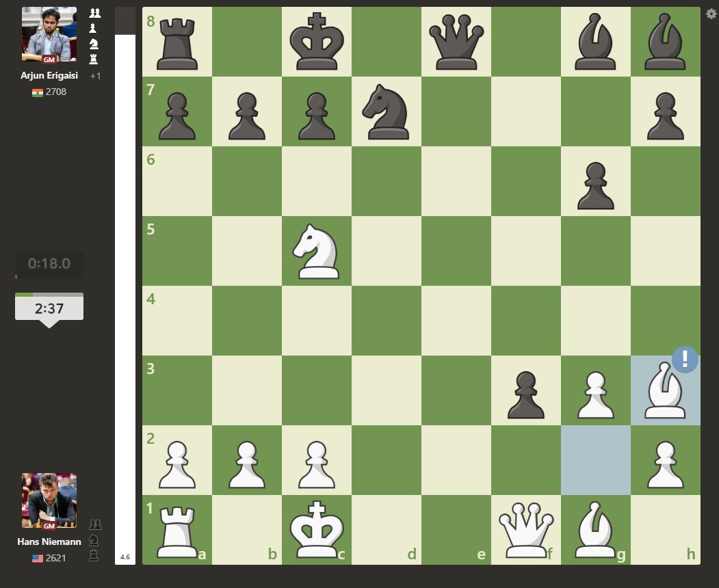Click the highlighted g2 square on the board
719x588 pixels.
tap(596, 459)
